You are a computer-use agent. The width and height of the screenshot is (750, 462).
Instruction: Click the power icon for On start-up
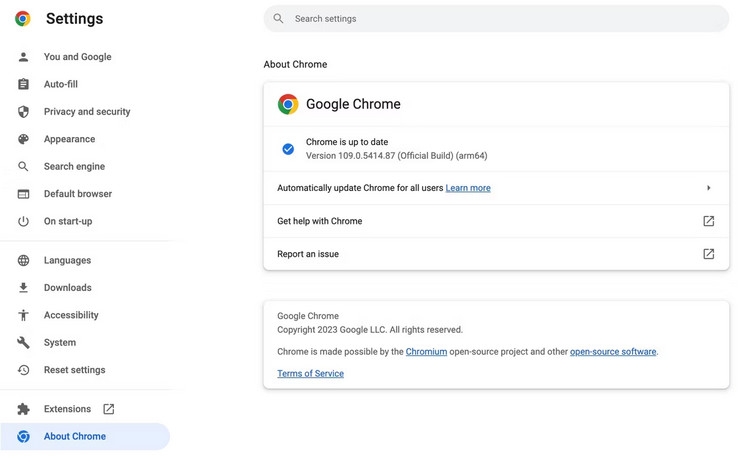click(23, 221)
